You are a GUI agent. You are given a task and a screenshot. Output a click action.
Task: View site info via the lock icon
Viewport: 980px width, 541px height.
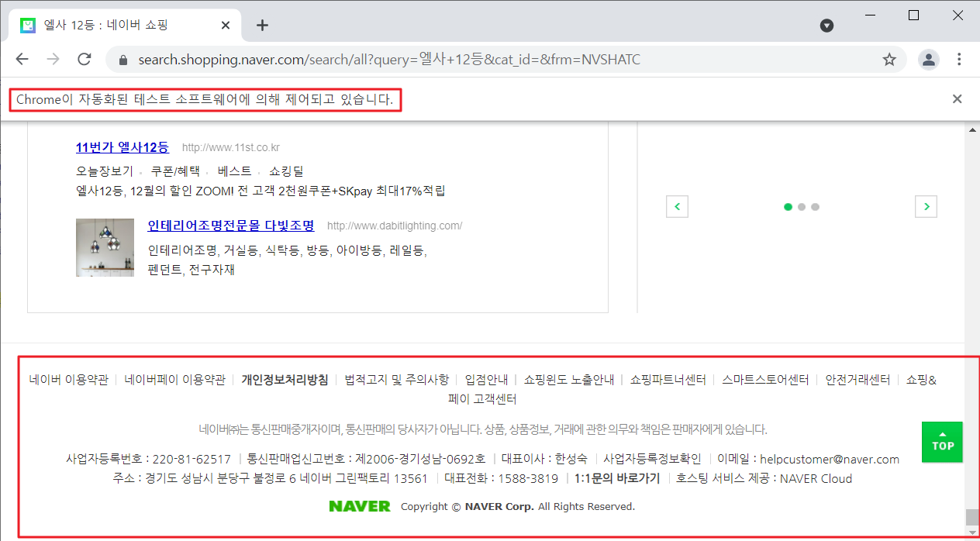122,60
